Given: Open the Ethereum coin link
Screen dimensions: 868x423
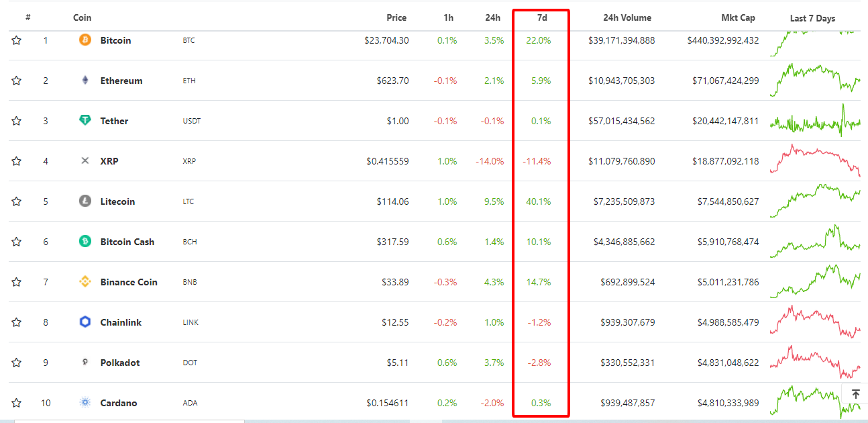Looking at the screenshot, I should (121, 81).
